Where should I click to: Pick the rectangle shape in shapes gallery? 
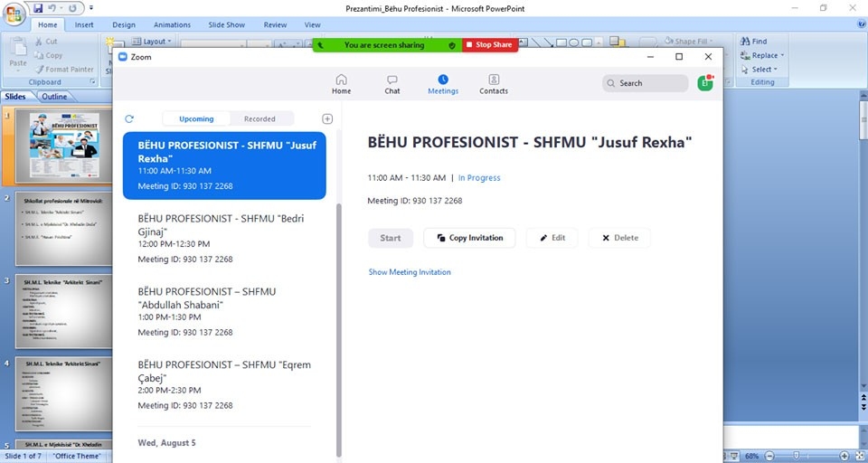point(561,43)
